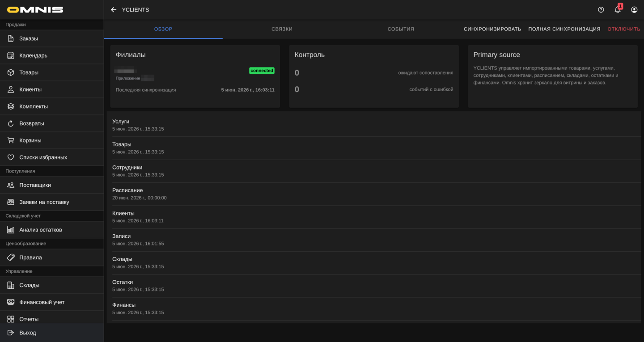
Task: Click the Заказы document icon
Action: pyautogui.click(x=11, y=38)
